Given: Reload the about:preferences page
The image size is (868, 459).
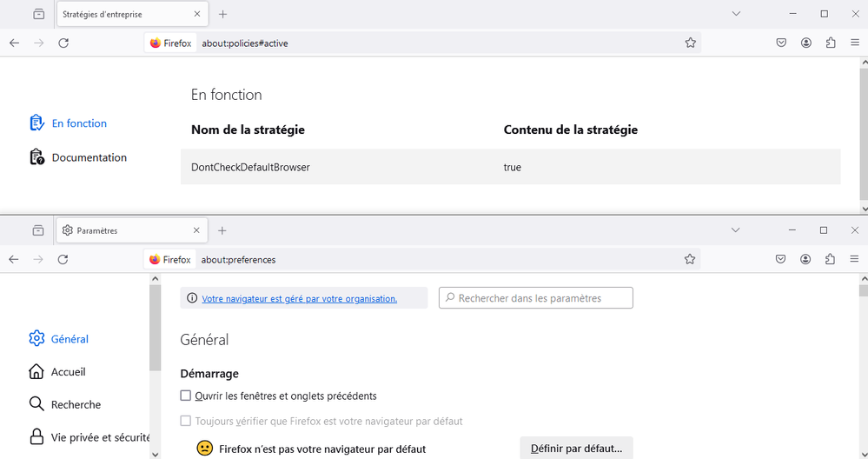Looking at the screenshot, I should click(63, 259).
